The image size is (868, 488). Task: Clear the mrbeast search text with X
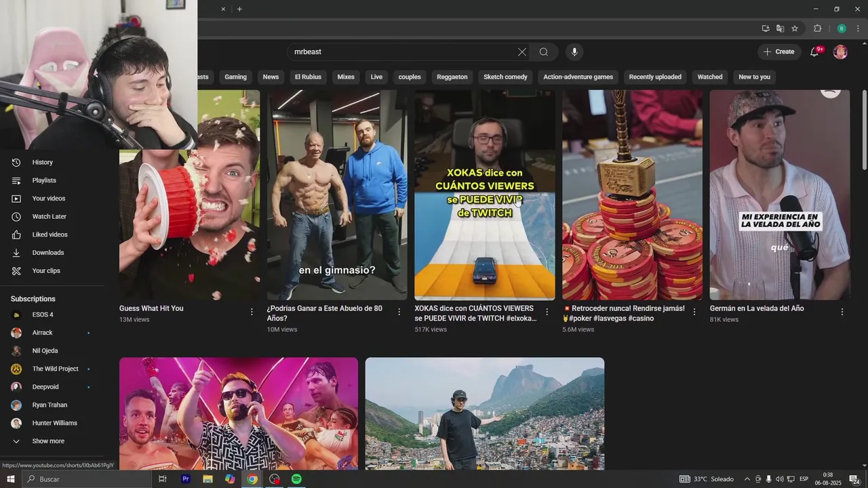pos(521,52)
